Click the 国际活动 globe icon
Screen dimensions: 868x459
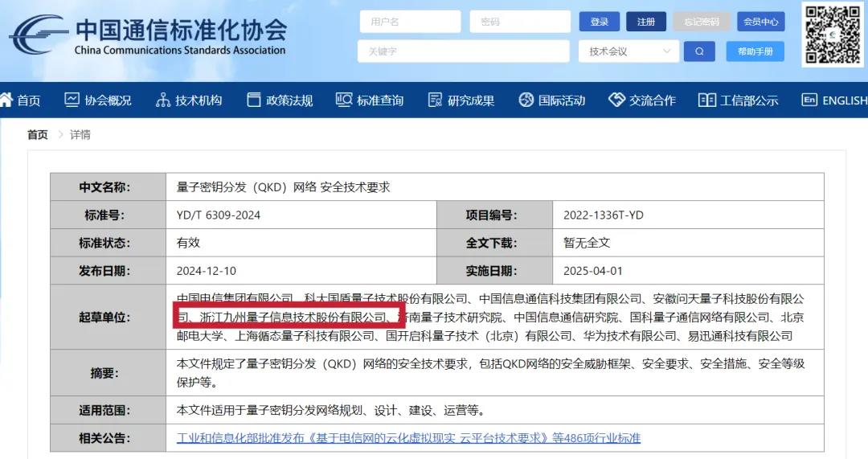click(x=526, y=100)
